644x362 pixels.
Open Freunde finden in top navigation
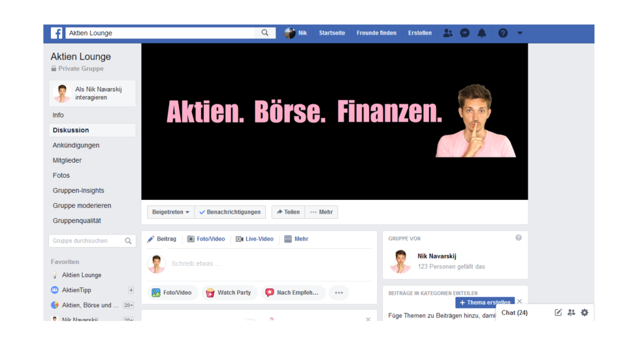click(x=376, y=33)
